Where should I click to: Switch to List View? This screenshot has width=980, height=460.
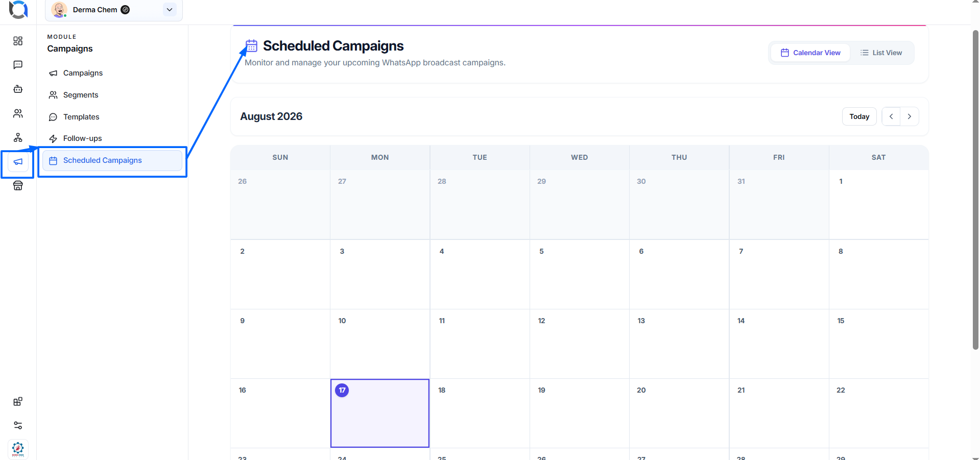point(881,53)
